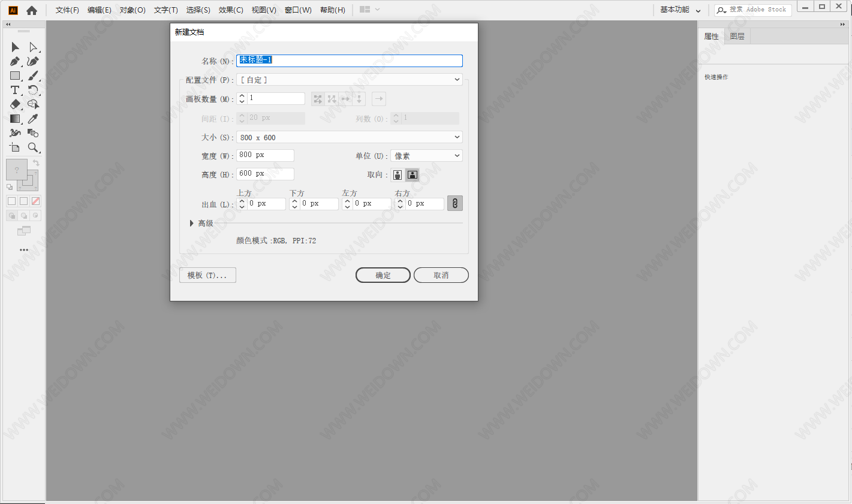Select the Artboard tool
The image size is (852, 504).
tap(15, 147)
